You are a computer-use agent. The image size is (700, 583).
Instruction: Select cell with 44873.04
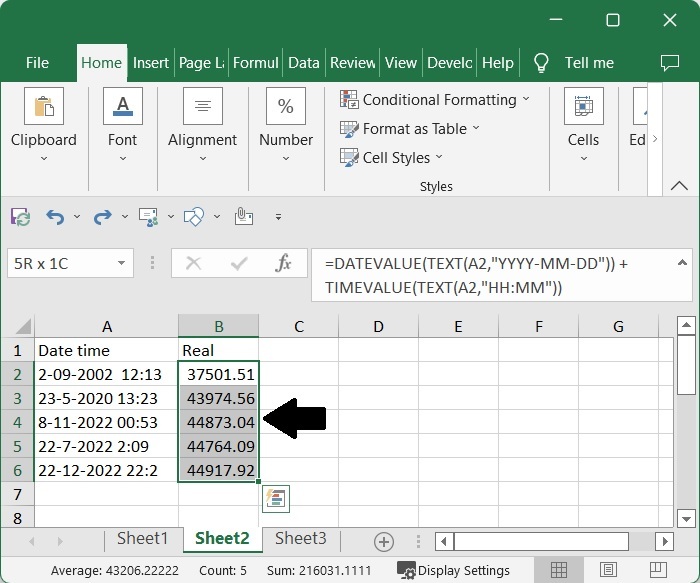(x=218, y=422)
